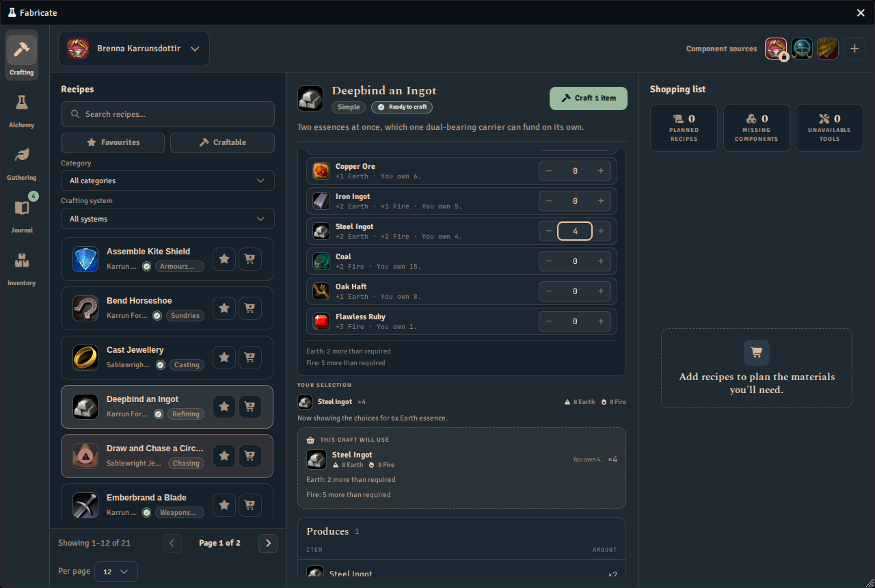Add Assemble Kite Shield to shopping list

pyautogui.click(x=250, y=259)
